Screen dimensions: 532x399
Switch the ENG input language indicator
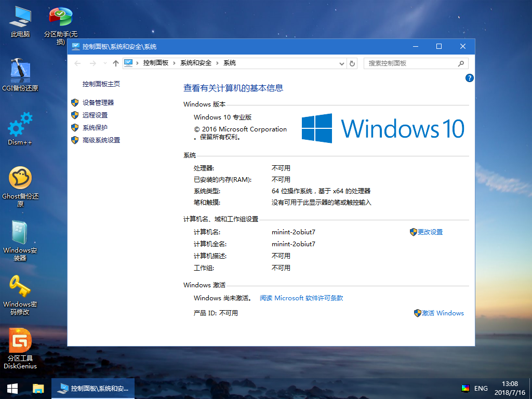[x=481, y=389]
